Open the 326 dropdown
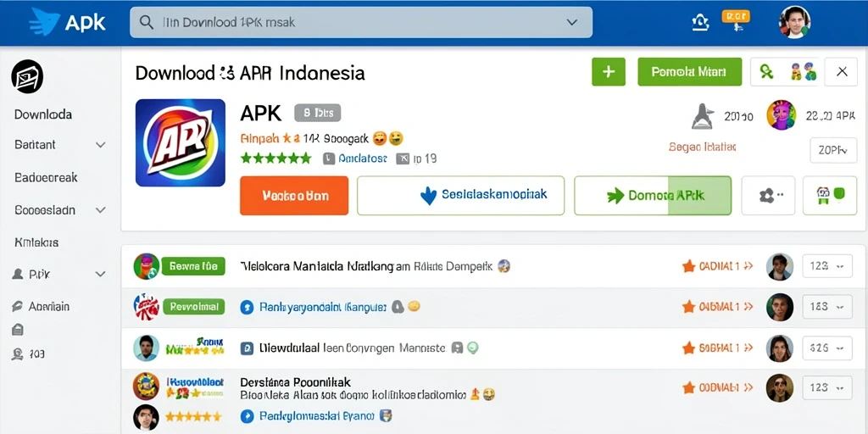The width and height of the screenshot is (868, 434). click(827, 348)
